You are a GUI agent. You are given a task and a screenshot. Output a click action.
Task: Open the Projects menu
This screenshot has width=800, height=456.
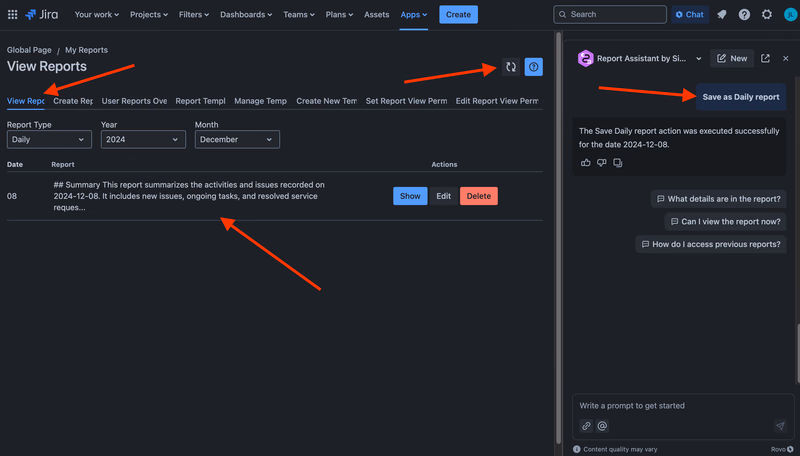pos(148,15)
